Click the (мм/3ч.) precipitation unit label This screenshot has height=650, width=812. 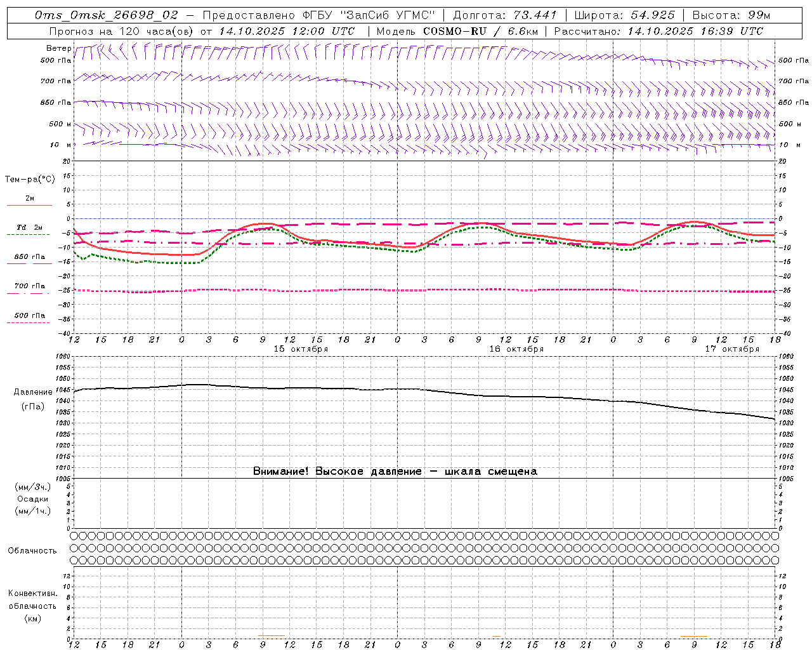(x=33, y=487)
